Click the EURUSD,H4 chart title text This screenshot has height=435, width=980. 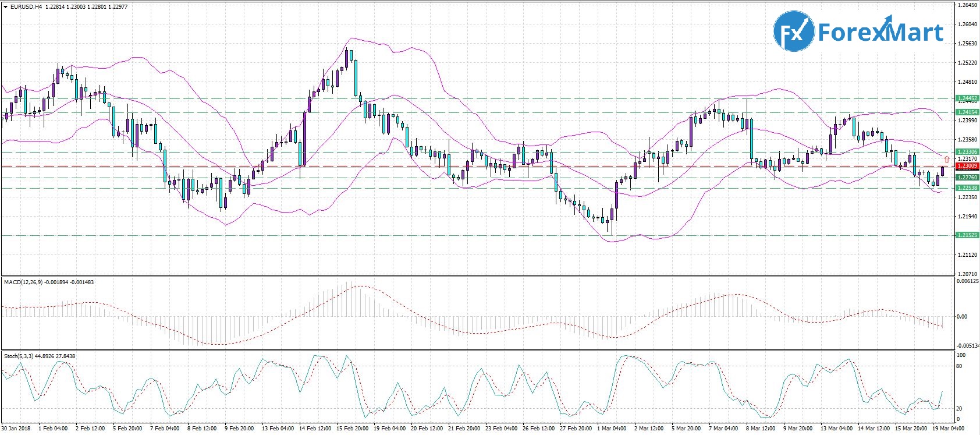pos(26,7)
